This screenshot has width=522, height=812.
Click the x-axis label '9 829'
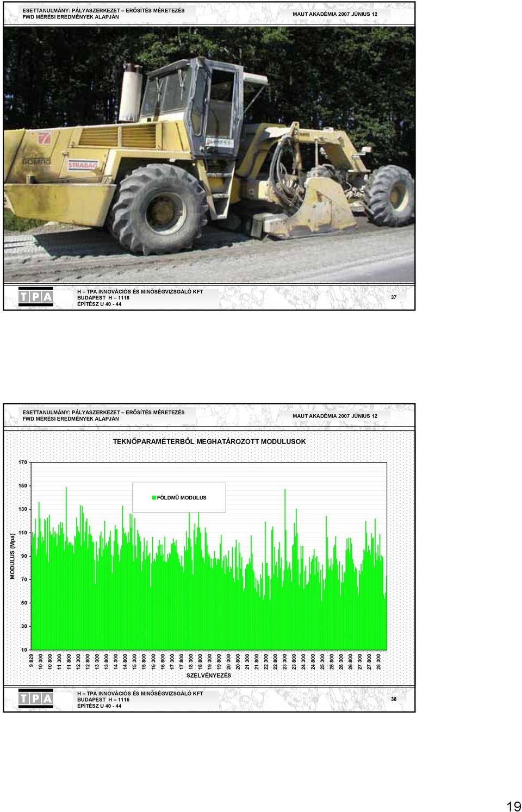[x=32, y=660]
